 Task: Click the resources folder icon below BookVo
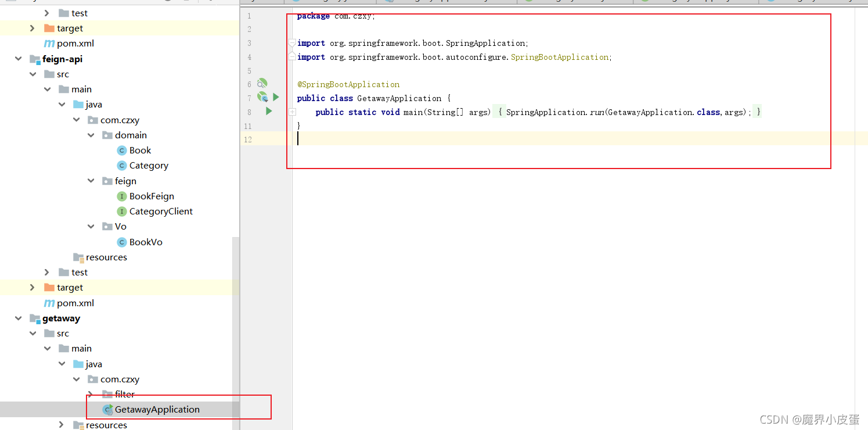[x=78, y=257]
